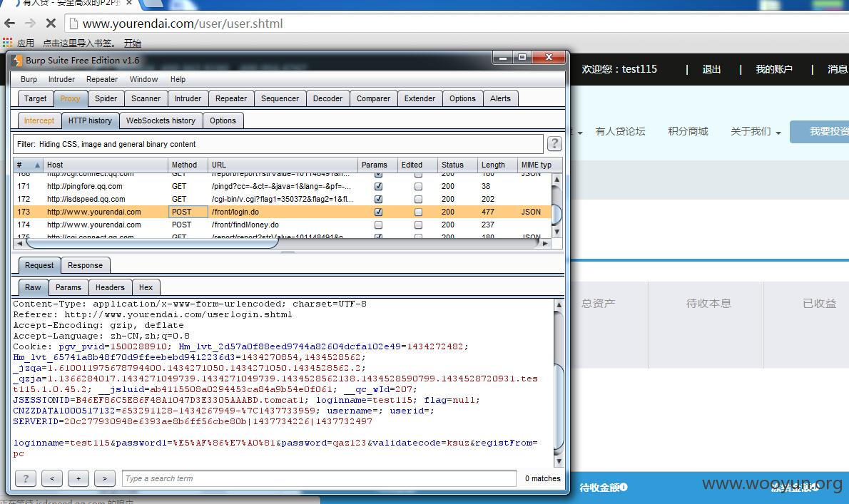Open the Intruder menu
Viewport: 849px width, 504px height.
tap(62, 79)
